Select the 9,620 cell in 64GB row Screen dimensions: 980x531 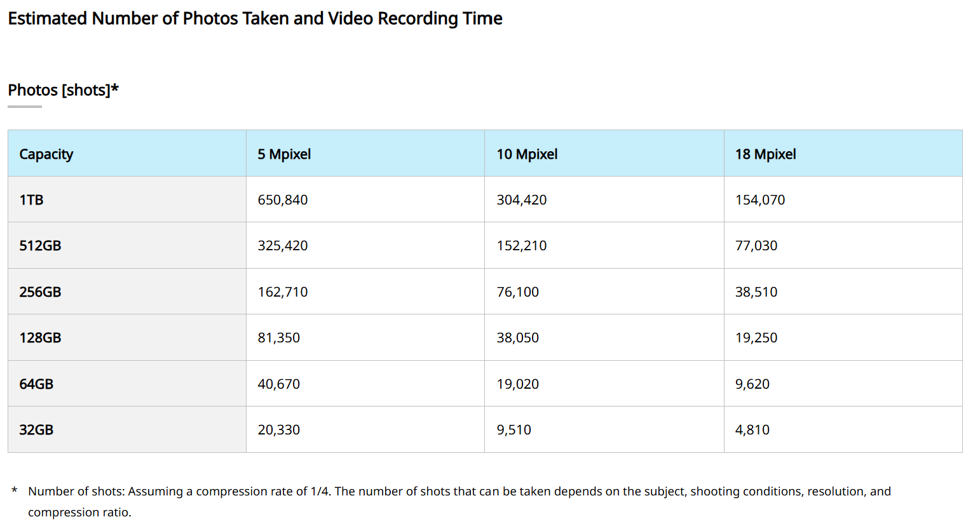pyautogui.click(x=752, y=384)
